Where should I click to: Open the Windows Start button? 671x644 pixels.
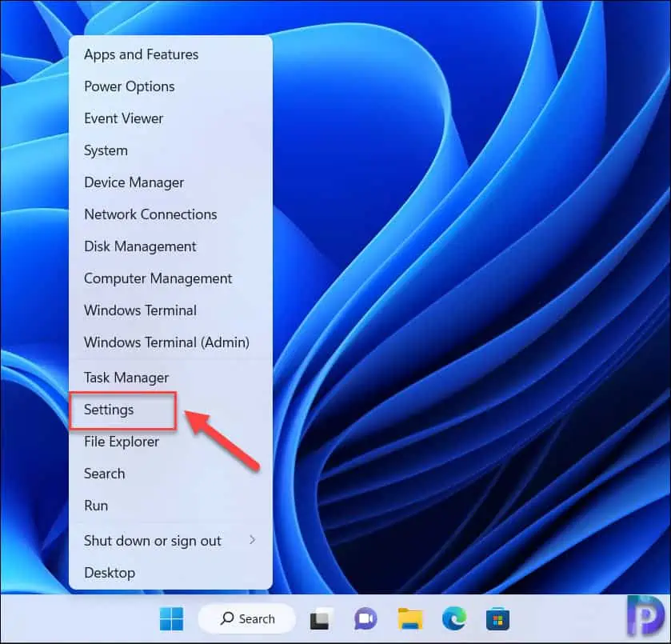coord(171,618)
